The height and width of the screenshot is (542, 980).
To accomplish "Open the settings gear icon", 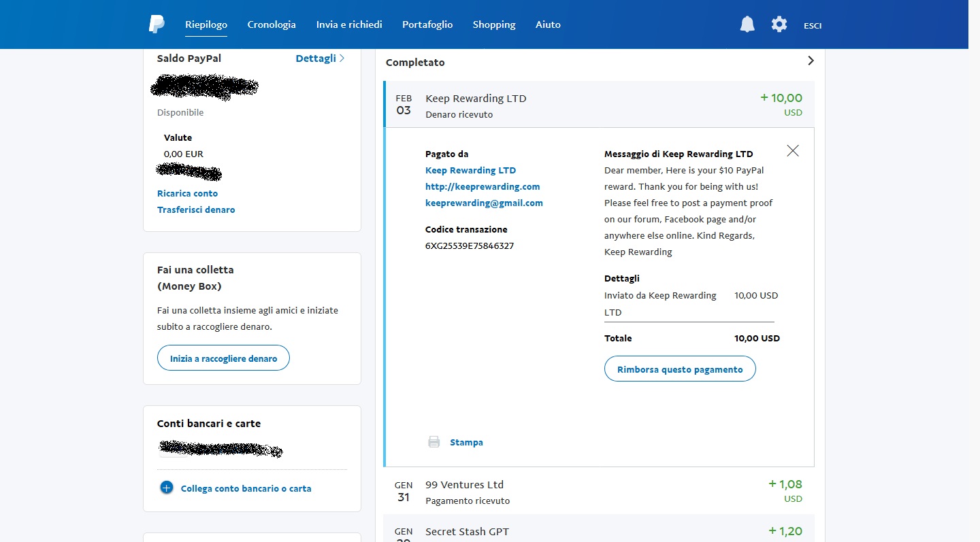I will tap(779, 24).
